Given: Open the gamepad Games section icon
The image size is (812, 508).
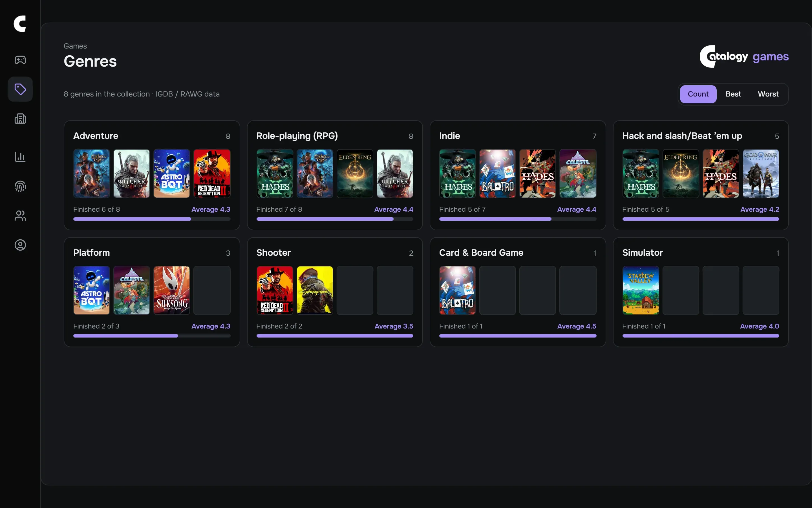Looking at the screenshot, I should point(20,60).
